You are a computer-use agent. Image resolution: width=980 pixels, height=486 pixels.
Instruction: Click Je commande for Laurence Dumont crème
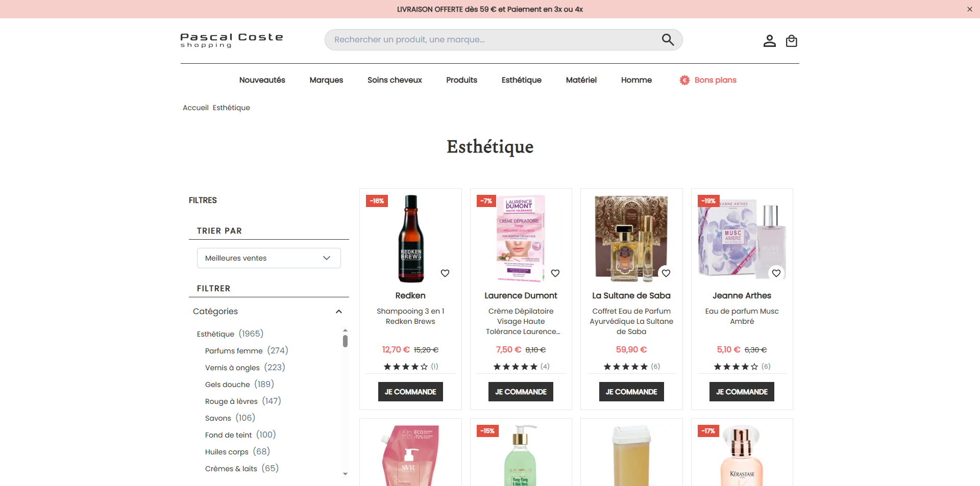[x=521, y=392]
